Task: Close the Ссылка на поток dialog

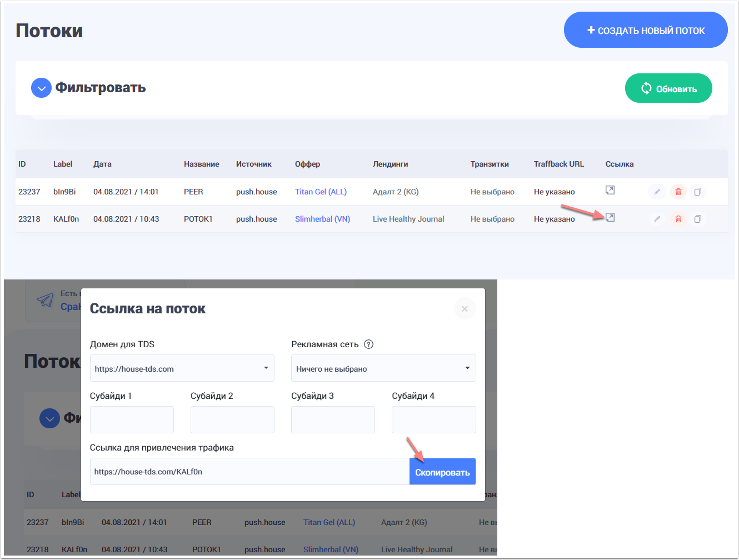Action: [x=465, y=309]
